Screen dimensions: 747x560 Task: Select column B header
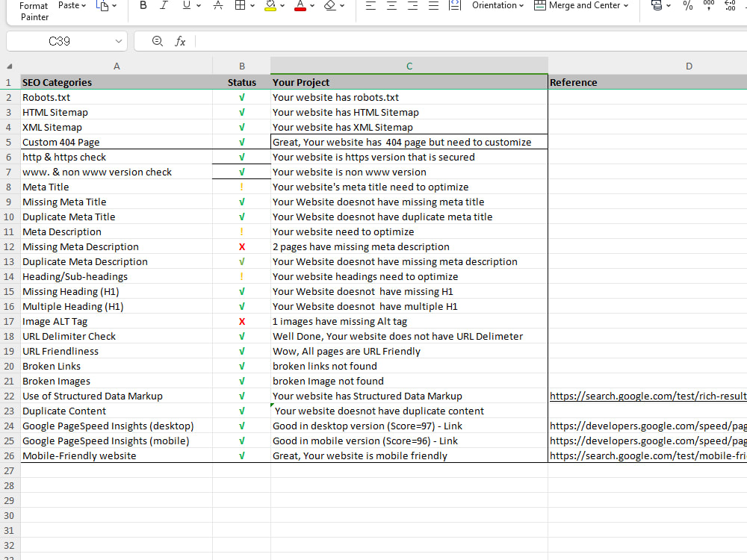click(241, 66)
